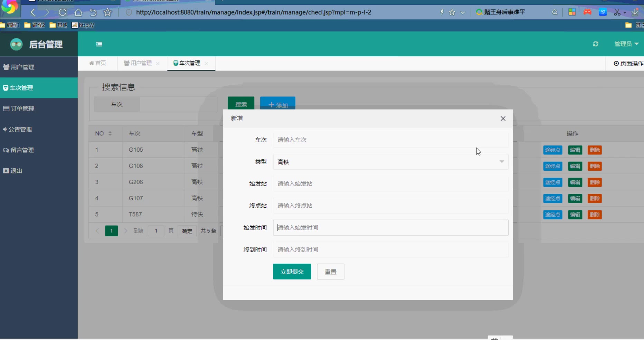This screenshot has height=340, width=644.
Task: Click the 赌王身后事难平 search box
Action: (x=504, y=12)
